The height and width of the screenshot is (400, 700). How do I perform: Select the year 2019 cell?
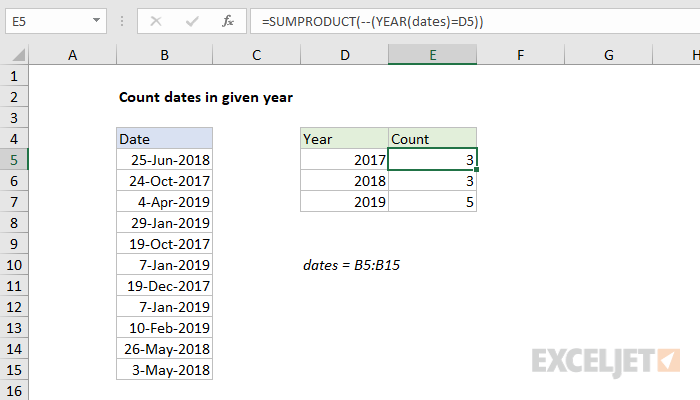pos(344,202)
